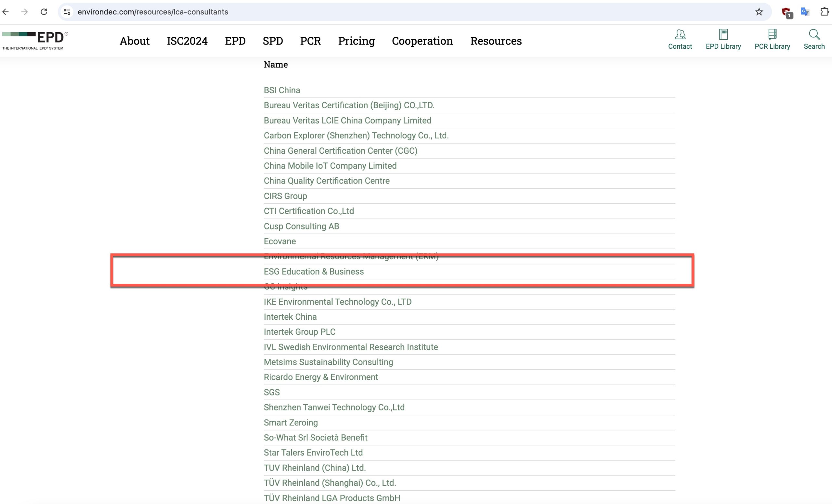Viewport: 832px width, 504px height.
Task: Click the browser back arrow
Action: tap(6, 12)
